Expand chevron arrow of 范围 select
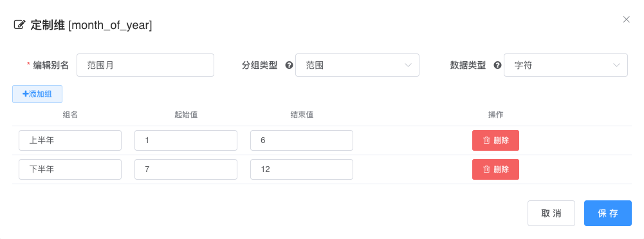Viewport: 644px width, 239px height. click(408, 65)
